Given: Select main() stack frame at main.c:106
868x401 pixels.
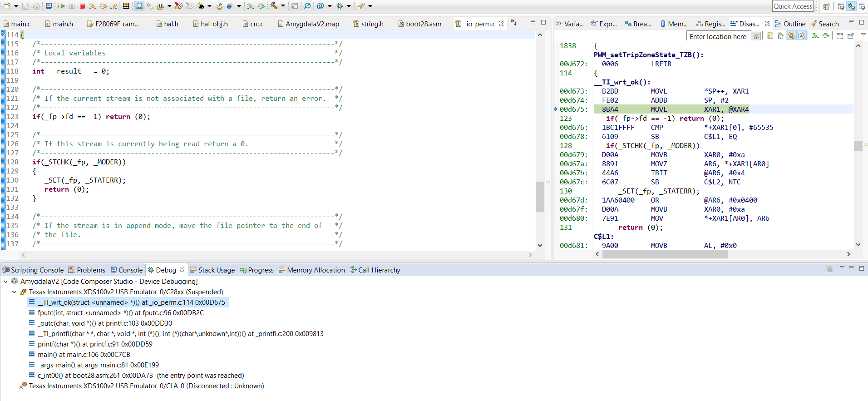Looking at the screenshot, I should (84, 355).
